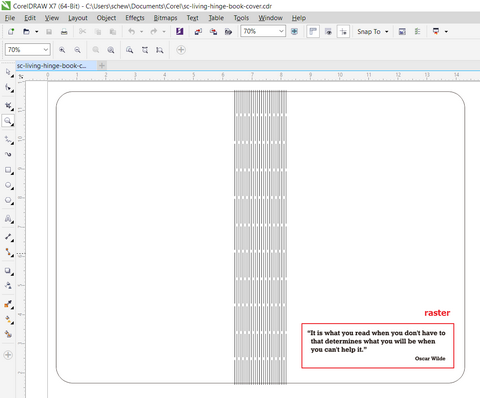Toggle Show Grid button
This screenshot has width=480, height=398.
328,32
